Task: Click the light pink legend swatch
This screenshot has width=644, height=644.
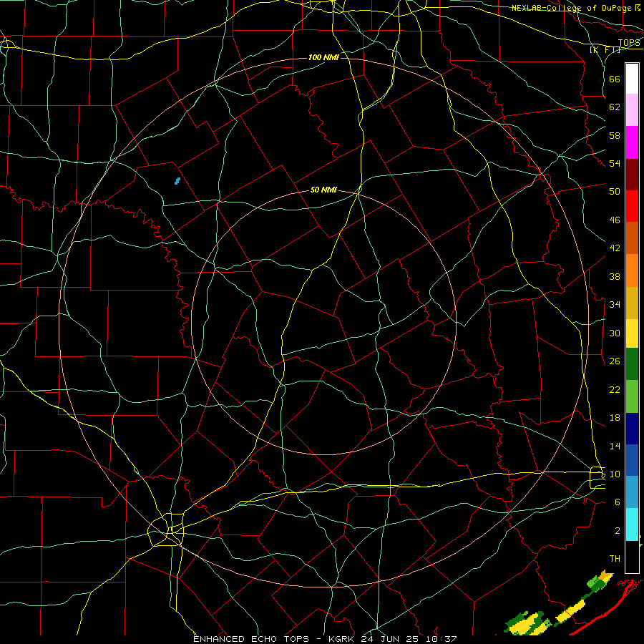Action: tap(632, 110)
